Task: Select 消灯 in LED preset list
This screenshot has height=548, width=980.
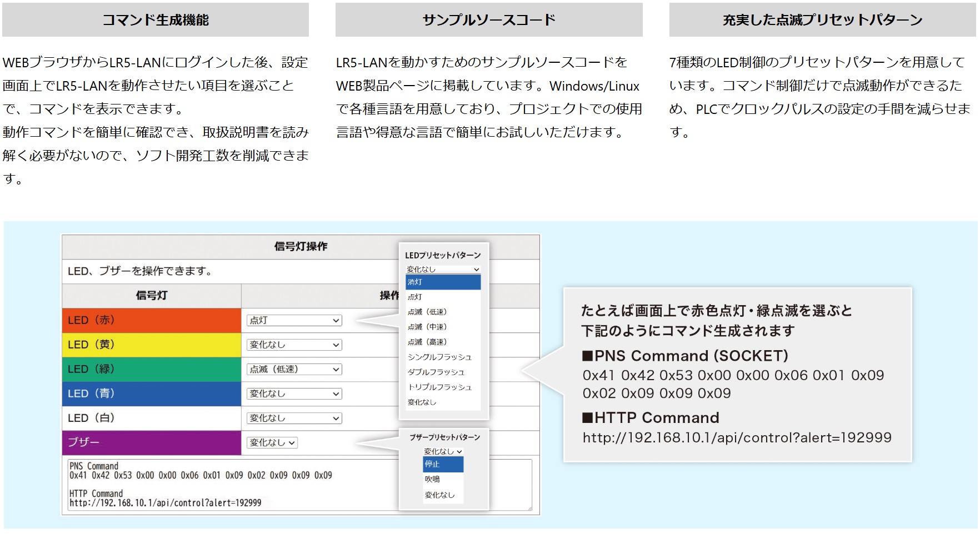Action: pyautogui.click(x=443, y=282)
